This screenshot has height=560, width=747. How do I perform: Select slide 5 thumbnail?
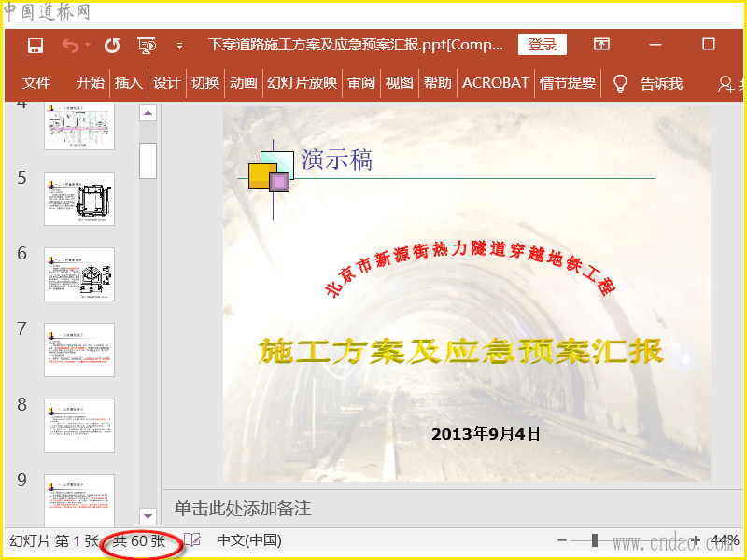click(79, 199)
